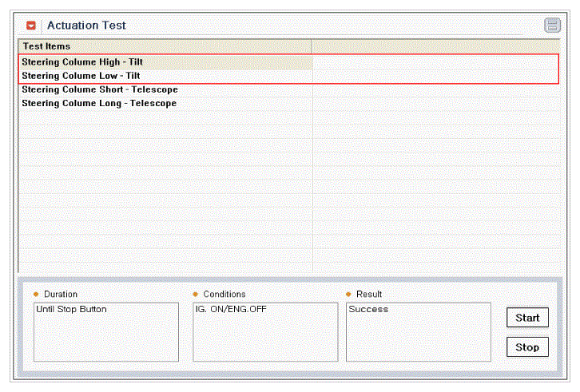Select Steering Colume Short - Telescope item
The height and width of the screenshot is (392, 580).
(99, 89)
